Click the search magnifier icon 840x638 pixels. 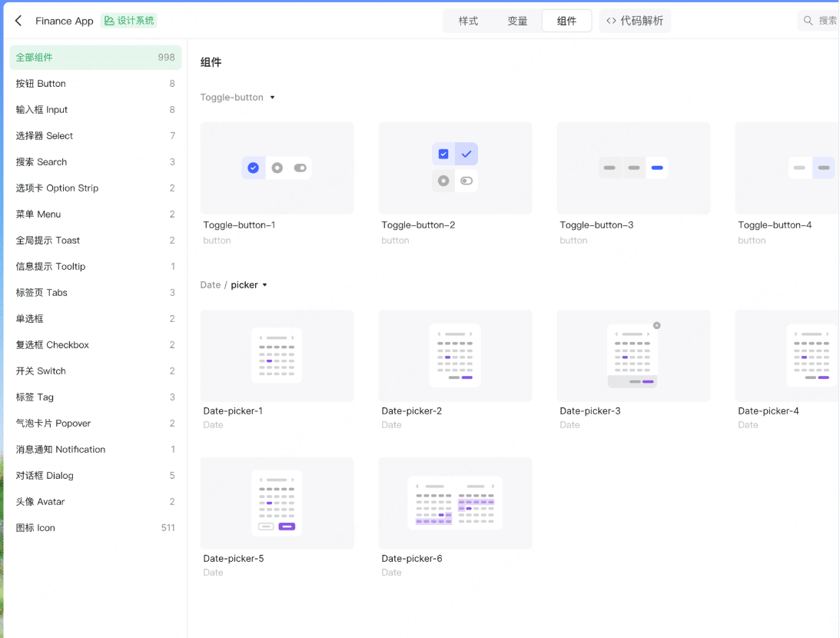pyautogui.click(x=808, y=21)
